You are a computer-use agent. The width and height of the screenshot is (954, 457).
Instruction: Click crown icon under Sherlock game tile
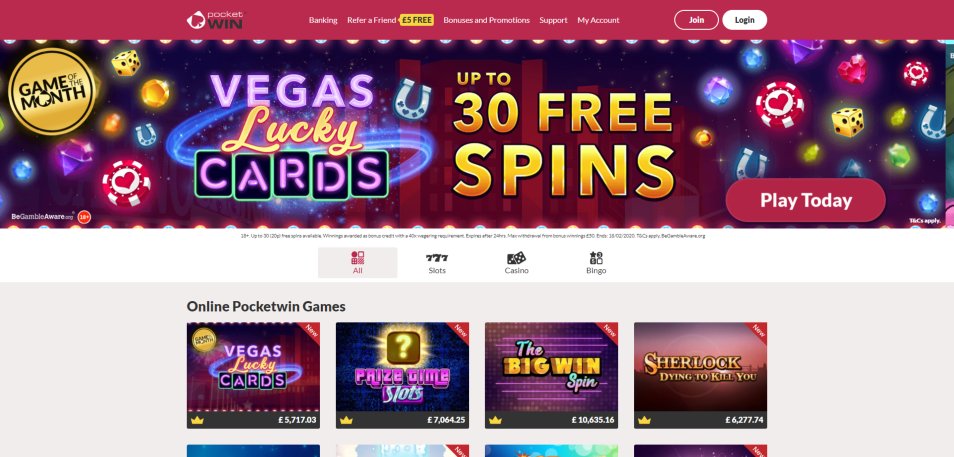(x=644, y=420)
